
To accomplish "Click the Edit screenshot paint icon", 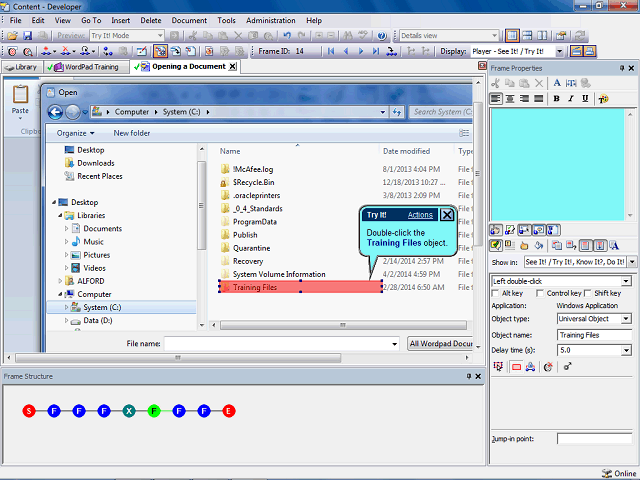I will 142,51.
